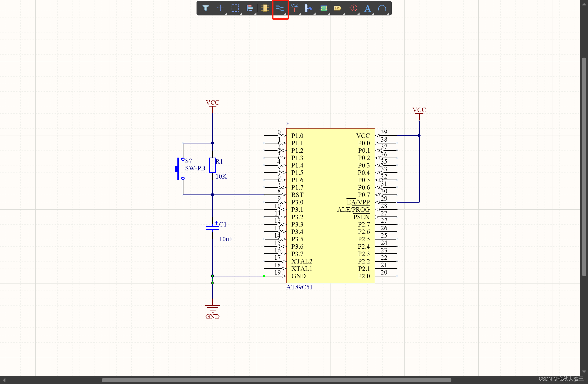Click the horizontal scrollbar thumb

[x=276, y=380]
